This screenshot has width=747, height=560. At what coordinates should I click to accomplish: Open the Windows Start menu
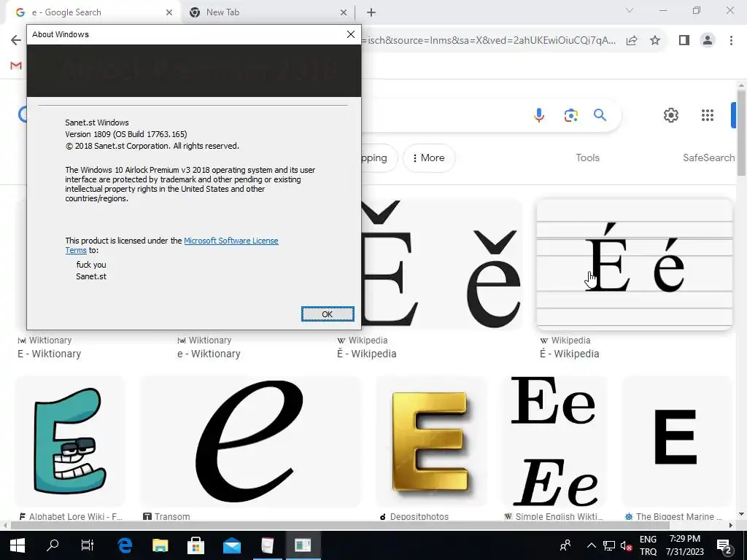(18, 545)
